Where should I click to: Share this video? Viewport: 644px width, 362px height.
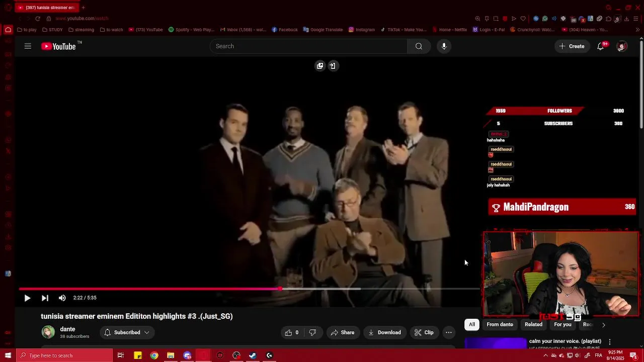point(343,332)
